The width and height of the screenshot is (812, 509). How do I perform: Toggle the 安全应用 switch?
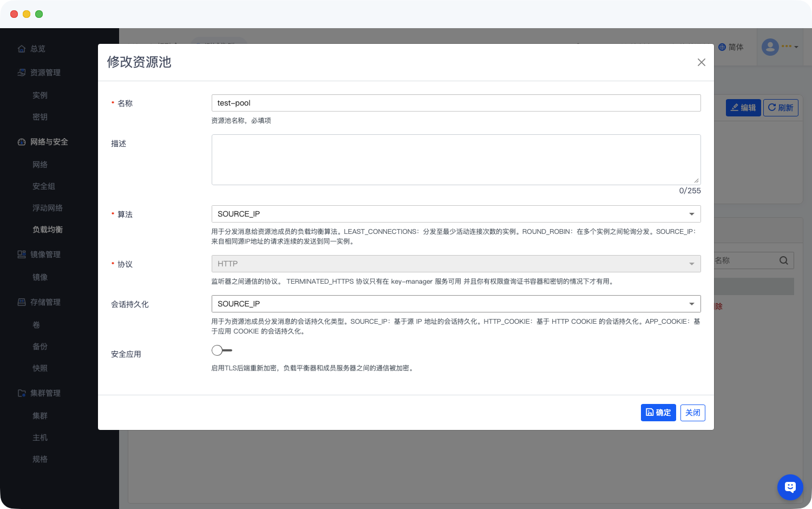click(221, 350)
